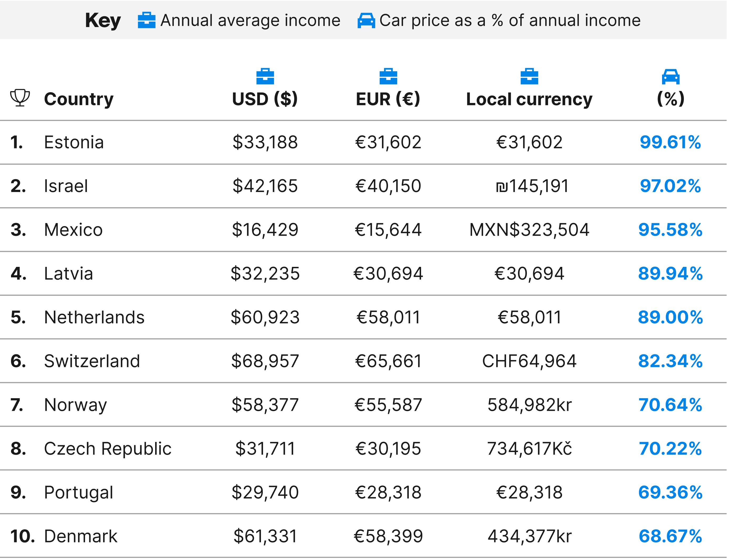Viewport: 729px width, 560px height.
Task: Click the Country column header
Action: coord(79,99)
